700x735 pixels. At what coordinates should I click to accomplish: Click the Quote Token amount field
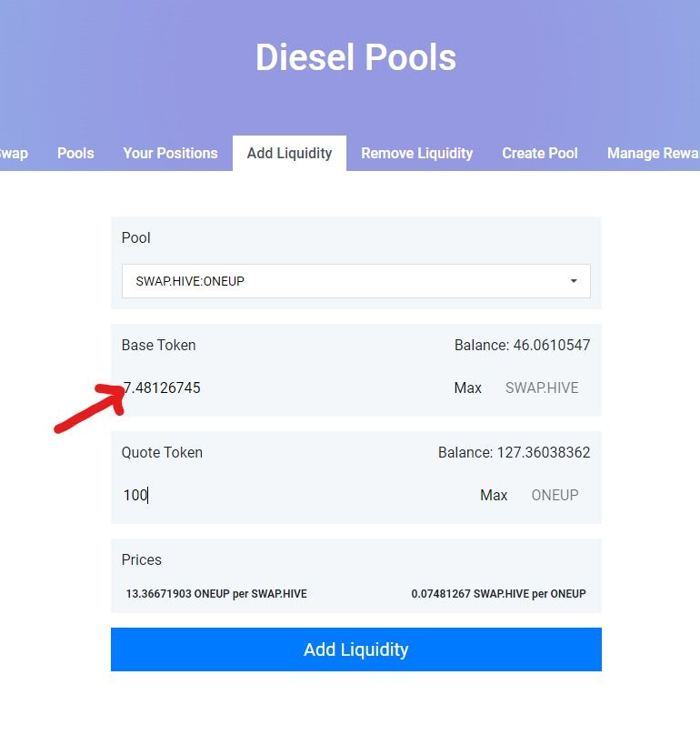coord(295,495)
